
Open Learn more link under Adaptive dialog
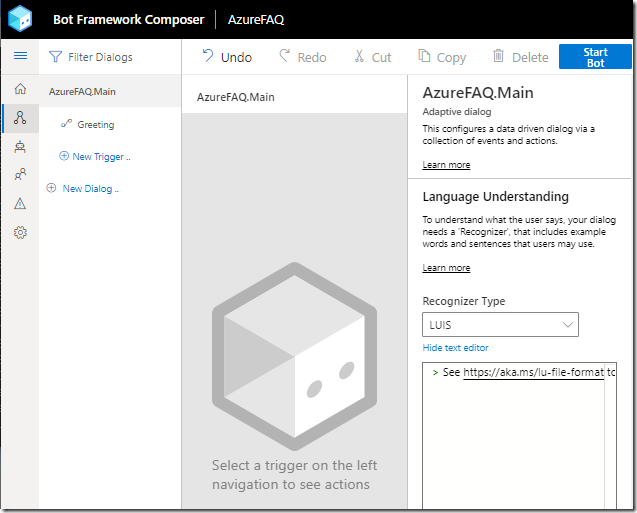[x=446, y=165]
